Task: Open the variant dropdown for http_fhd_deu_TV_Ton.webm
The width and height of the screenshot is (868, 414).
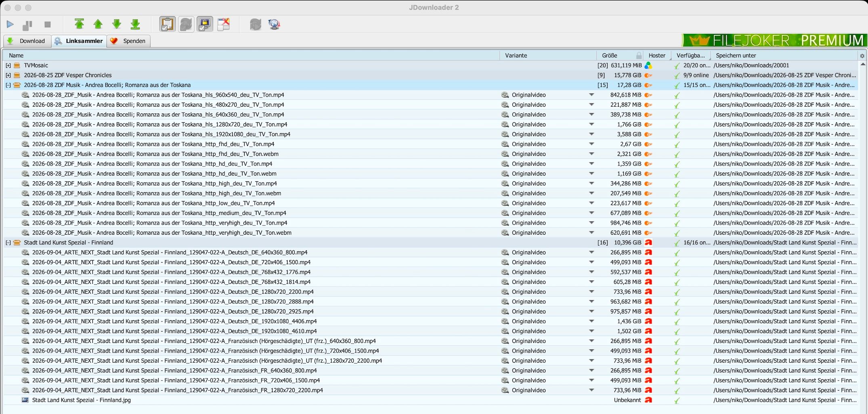Action: 591,154
